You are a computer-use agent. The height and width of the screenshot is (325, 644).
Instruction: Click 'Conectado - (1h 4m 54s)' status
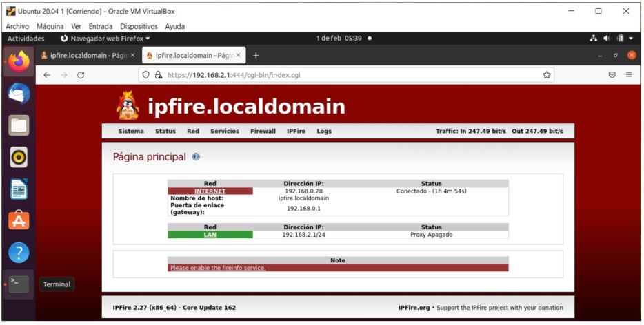pos(431,191)
